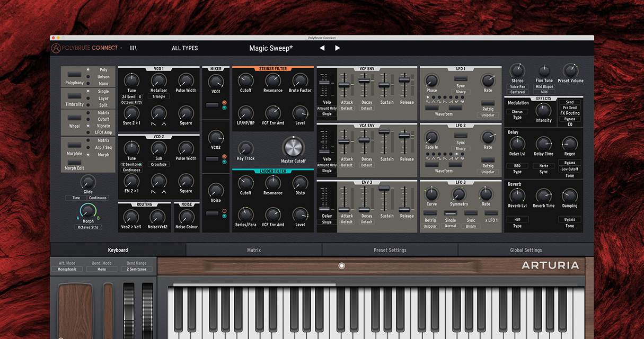644x339 pixels.
Task: Select Mono polyphony mode
Action: (104, 84)
